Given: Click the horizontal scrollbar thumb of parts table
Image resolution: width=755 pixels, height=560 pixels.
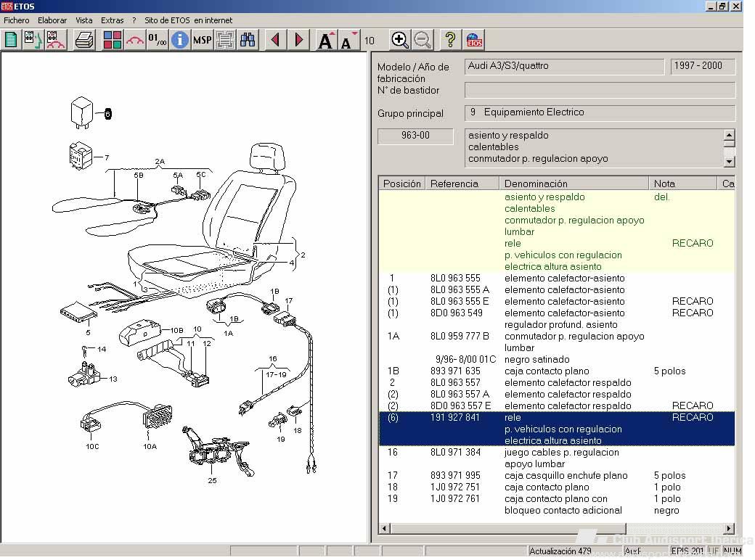Looking at the screenshot, I should pos(508,528).
